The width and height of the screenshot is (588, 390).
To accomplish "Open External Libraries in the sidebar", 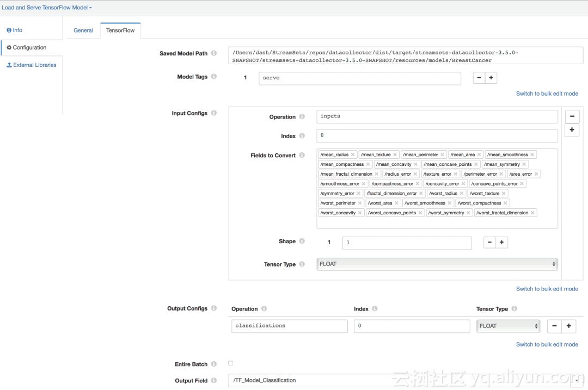I will (x=32, y=65).
